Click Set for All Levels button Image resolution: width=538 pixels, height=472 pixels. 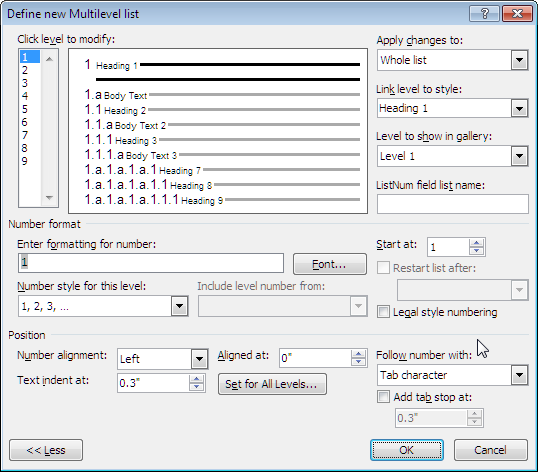[x=272, y=384]
